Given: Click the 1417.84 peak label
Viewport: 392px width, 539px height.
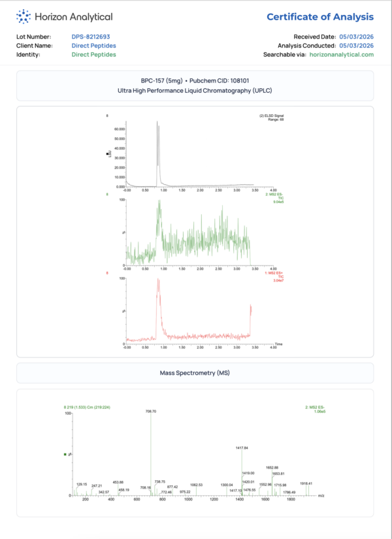Looking at the screenshot, I should point(242,448).
